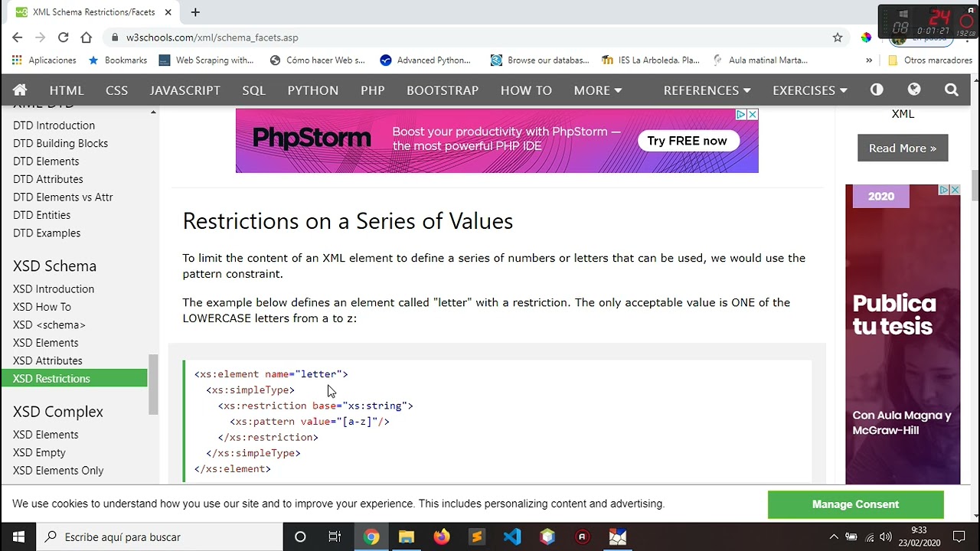Open the JAVASCRIPT menu item
The width and height of the screenshot is (980, 551).
(185, 90)
